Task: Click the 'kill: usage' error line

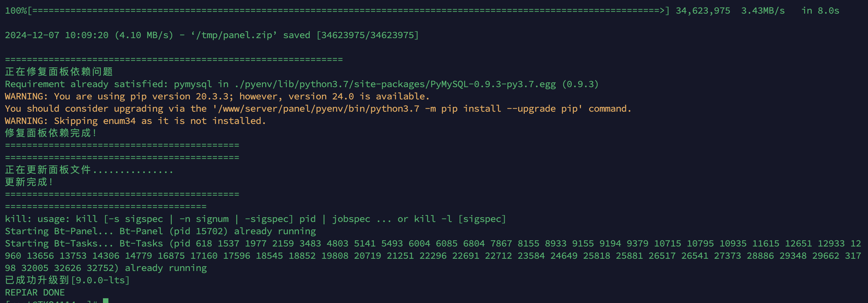Action: (255, 219)
